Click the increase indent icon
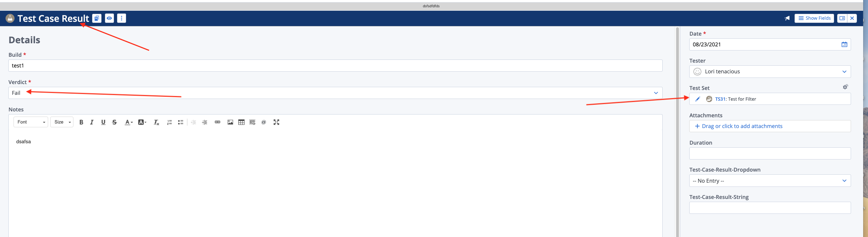Screen dimensions: 868x237 coord(205,122)
